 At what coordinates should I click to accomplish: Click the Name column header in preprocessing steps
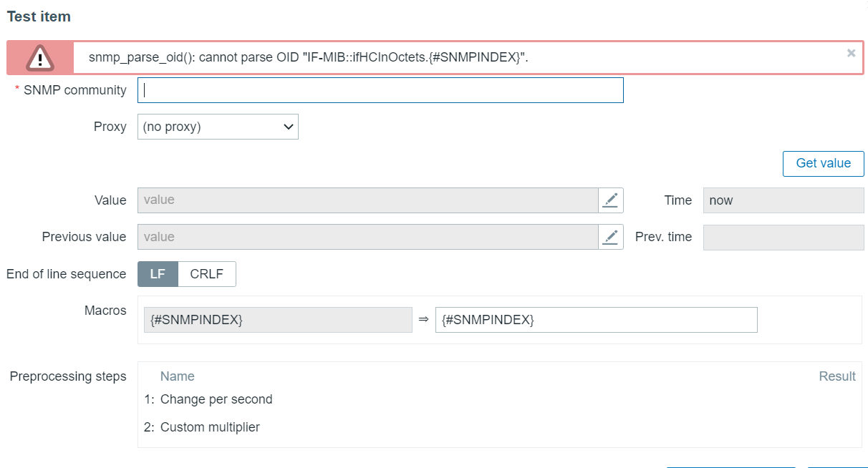[177, 376]
